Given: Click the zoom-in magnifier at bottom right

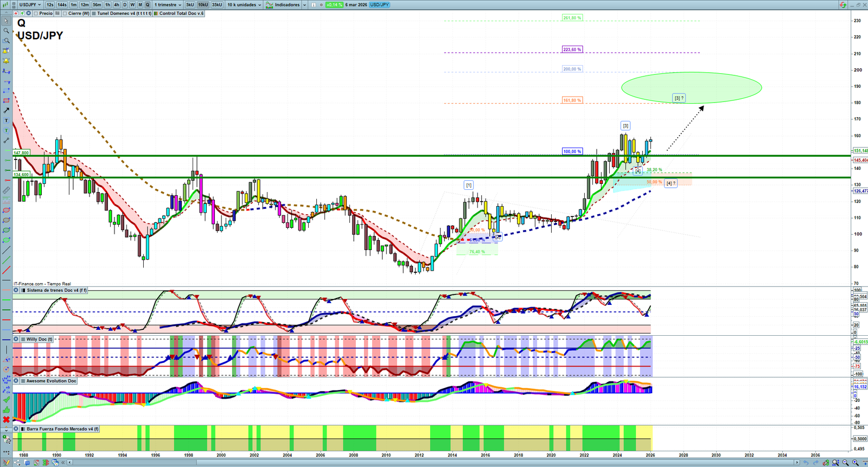Looking at the screenshot, I should pyautogui.click(x=856, y=463).
